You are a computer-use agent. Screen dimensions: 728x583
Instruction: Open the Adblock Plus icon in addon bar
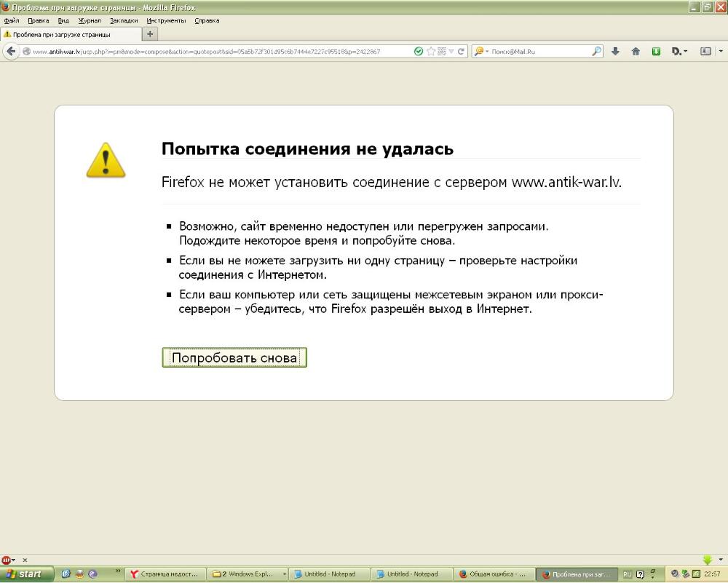[6, 560]
